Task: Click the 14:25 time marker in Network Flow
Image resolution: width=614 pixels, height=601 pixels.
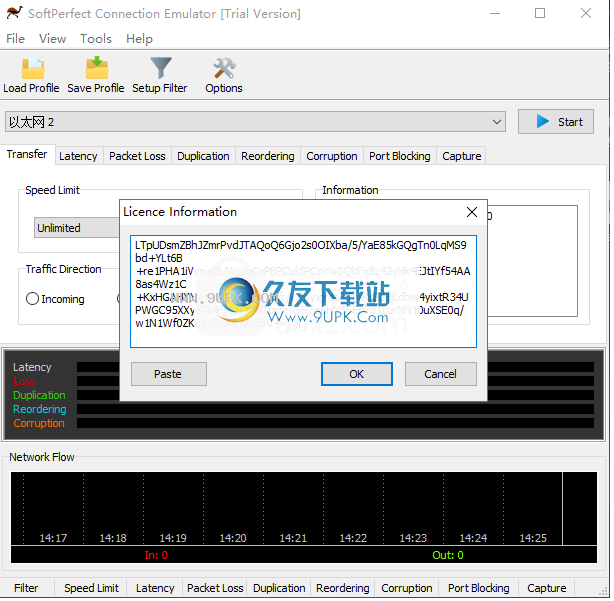Action: (x=533, y=538)
